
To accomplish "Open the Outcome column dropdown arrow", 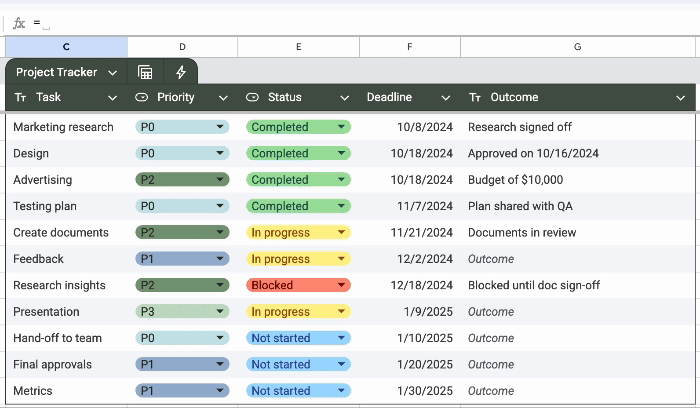I will (681, 98).
